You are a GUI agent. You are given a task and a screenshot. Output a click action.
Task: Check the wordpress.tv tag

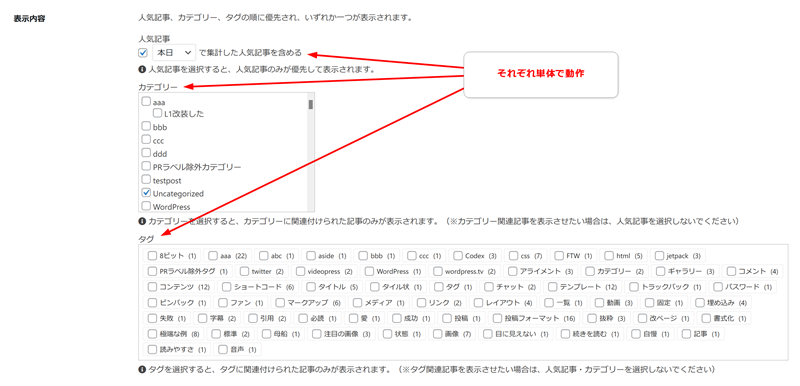click(437, 271)
